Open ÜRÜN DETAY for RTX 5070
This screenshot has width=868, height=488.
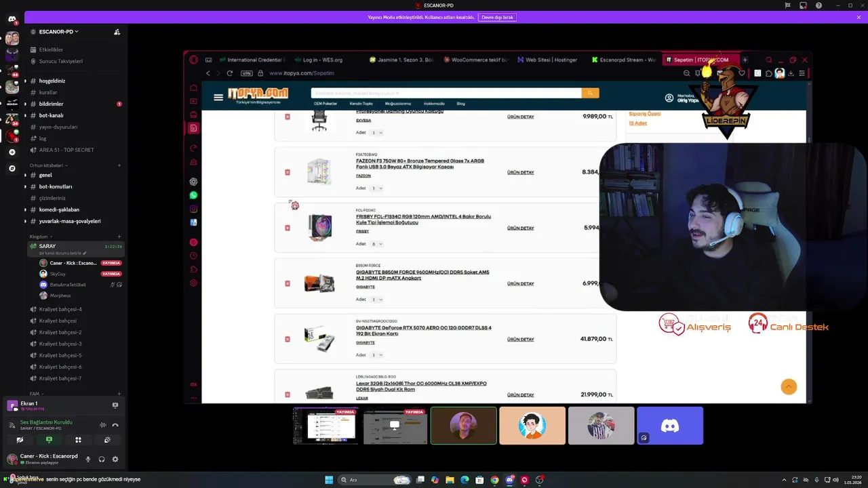pos(521,339)
